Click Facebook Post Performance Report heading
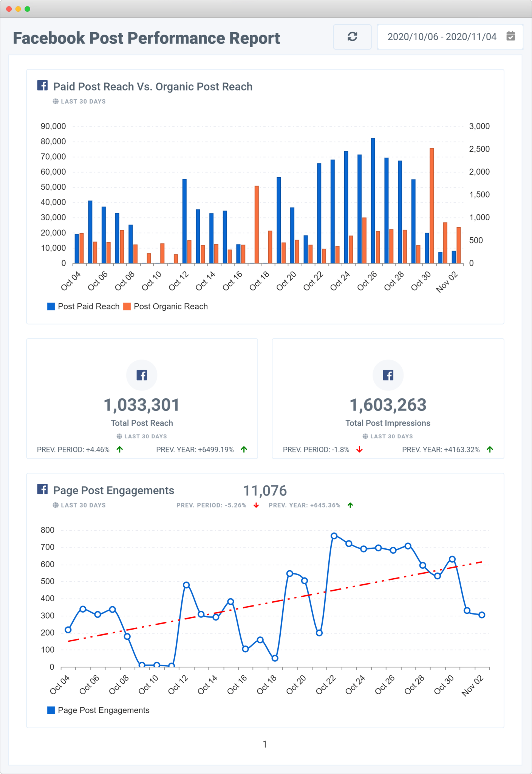This screenshot has height=774, width=532. pos(147,38)
